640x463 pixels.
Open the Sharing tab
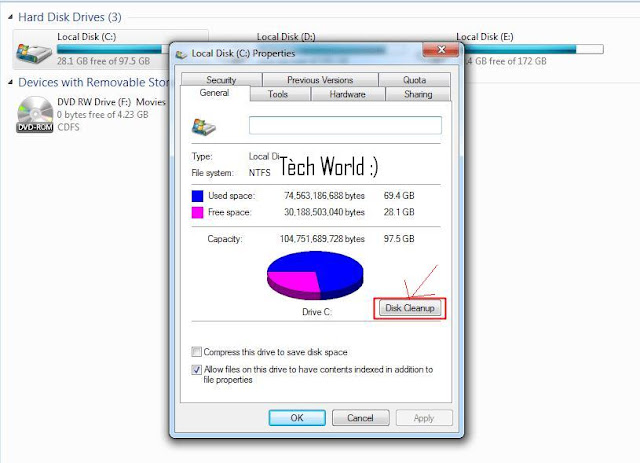click(x=418, y=94)
